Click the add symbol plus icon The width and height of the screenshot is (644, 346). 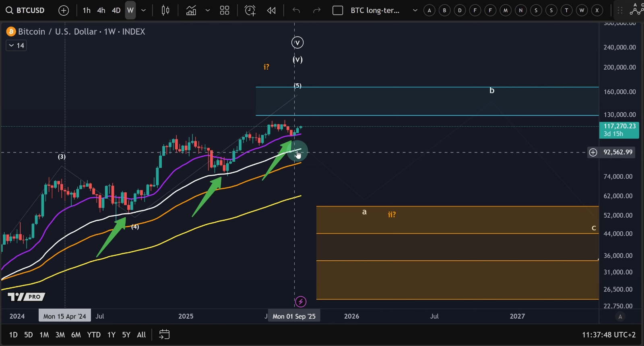(x=64, y=10)
